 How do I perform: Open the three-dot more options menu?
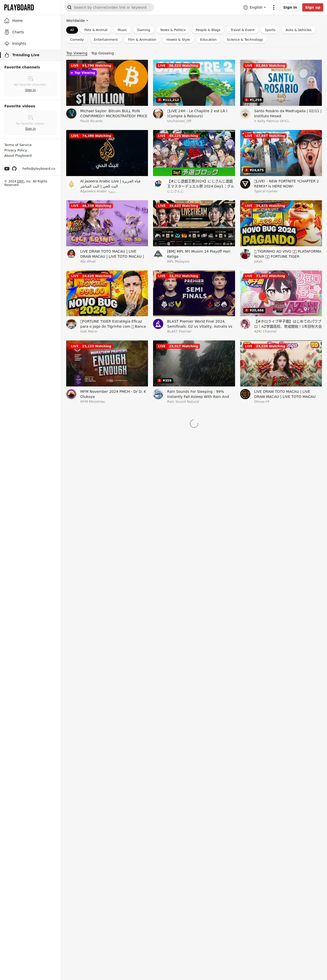tap(274, 7)
